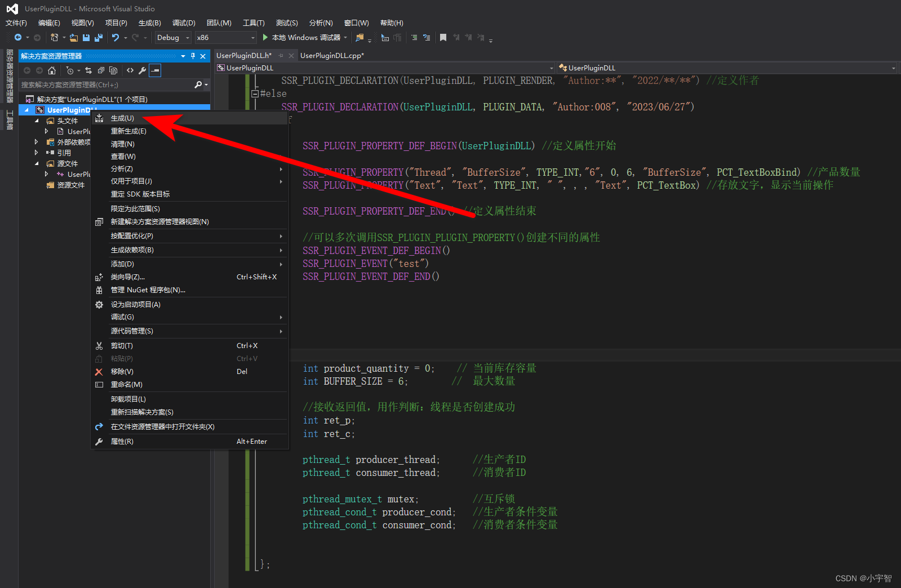Viewport: 901px width, 588px height.
Task: Click Solution Explorer search input field
Action: pos(106,85)
